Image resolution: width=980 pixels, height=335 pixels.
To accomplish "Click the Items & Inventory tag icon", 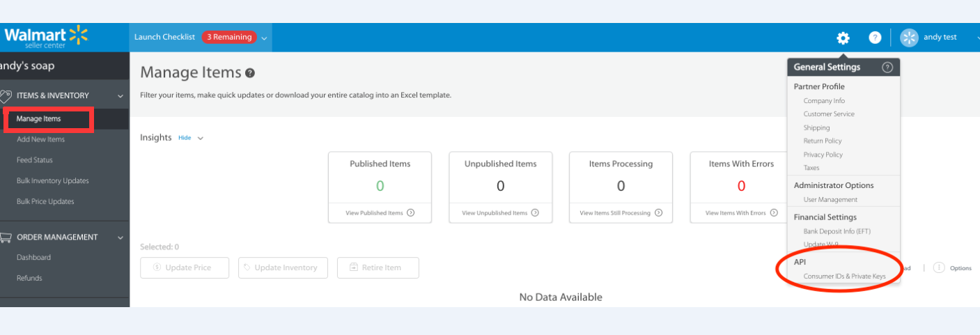I will 6,95.
